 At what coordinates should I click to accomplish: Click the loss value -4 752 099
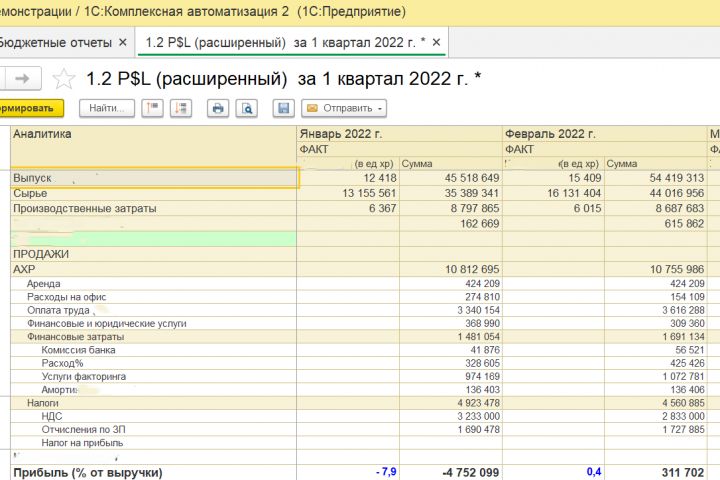471,473
